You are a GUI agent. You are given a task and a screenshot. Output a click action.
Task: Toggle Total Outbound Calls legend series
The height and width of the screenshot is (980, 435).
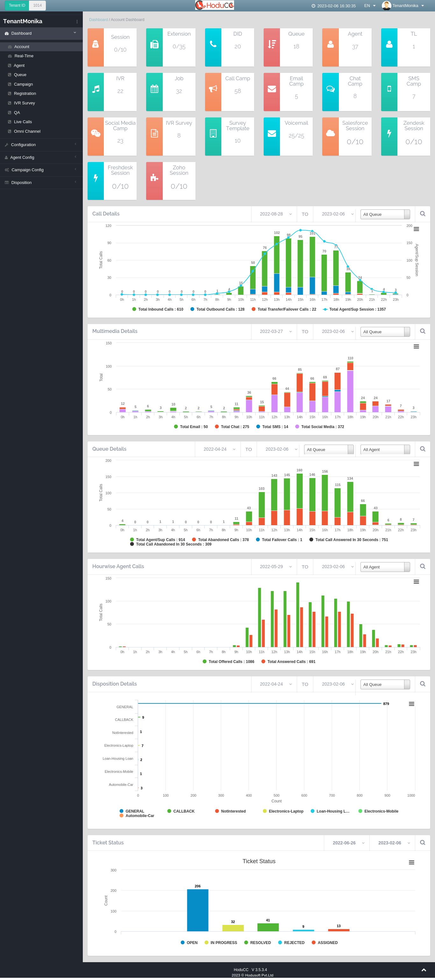pos(217,309)
